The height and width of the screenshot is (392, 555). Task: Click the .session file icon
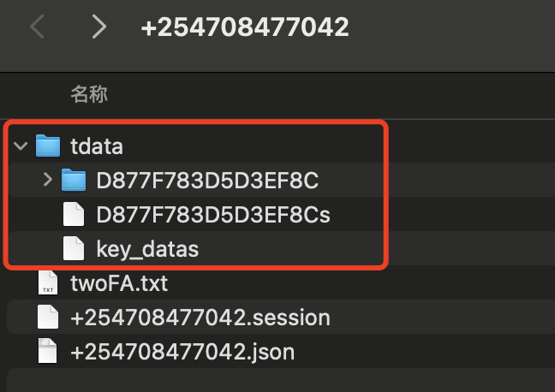pyautogui.click(x=48, y=318)
